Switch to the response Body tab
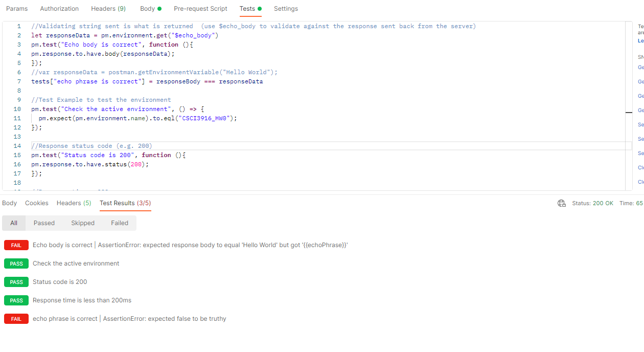644x352 pixels. click(9, 203)
